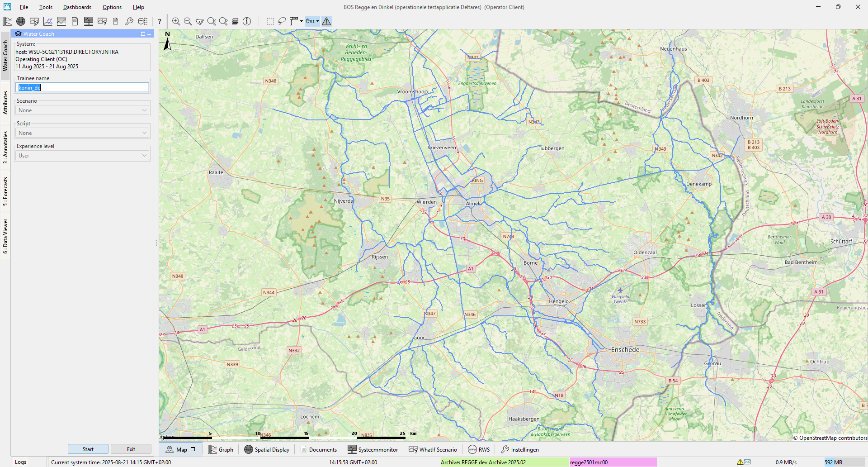Click the wrench settings icon in top toolbar
This screenshot has height=467, width=868.
point(129,21)
